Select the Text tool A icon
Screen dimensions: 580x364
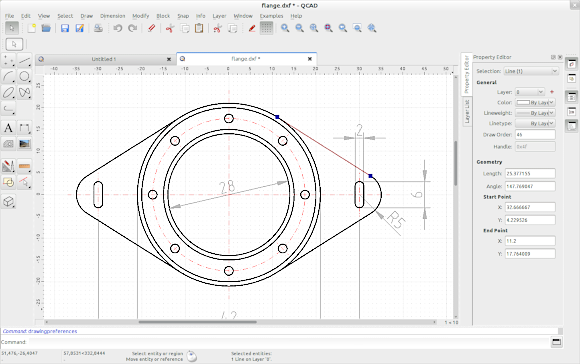click(x=8, y=128)
